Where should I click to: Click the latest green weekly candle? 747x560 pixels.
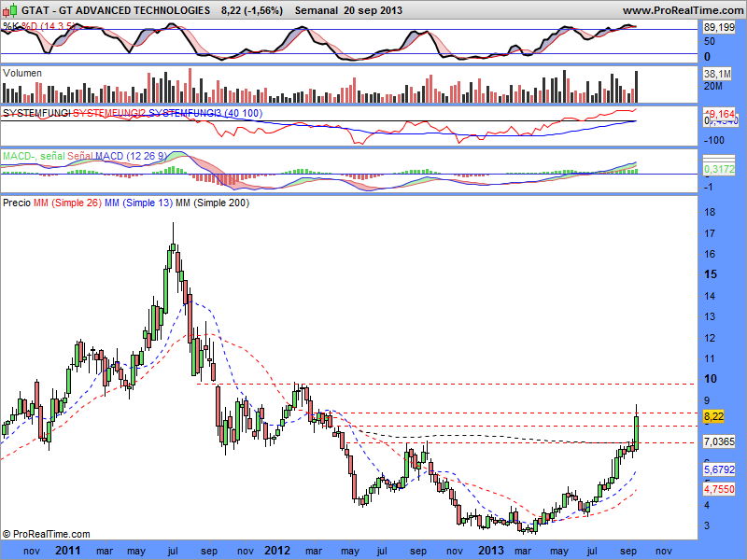coord(637,432)
